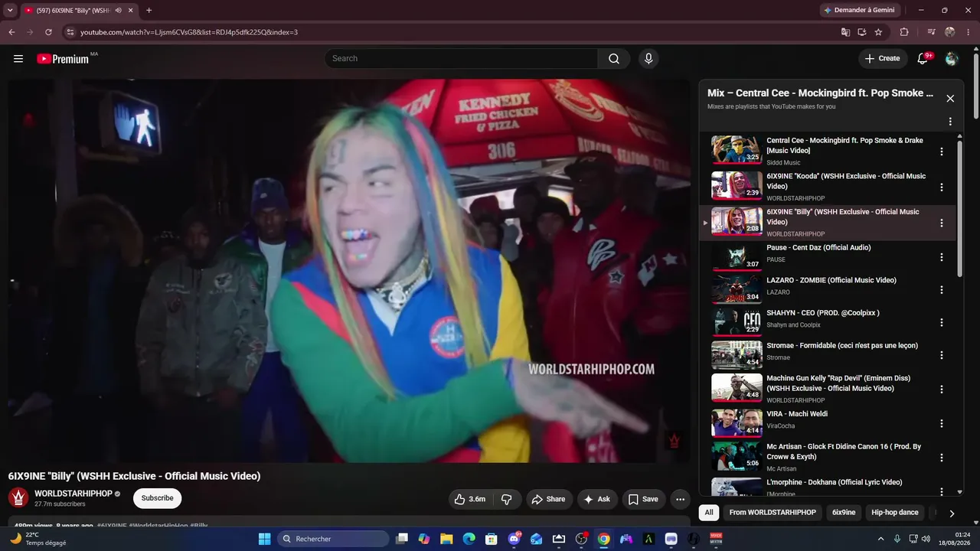Focus the YouTube search box
The height and width of the screenshot is (551, 980).
coord(461,59)
